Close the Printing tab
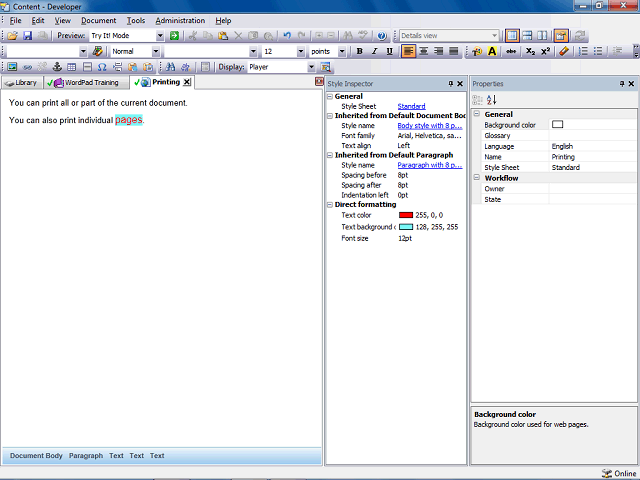Screen dimensions: 640x480 187,82
